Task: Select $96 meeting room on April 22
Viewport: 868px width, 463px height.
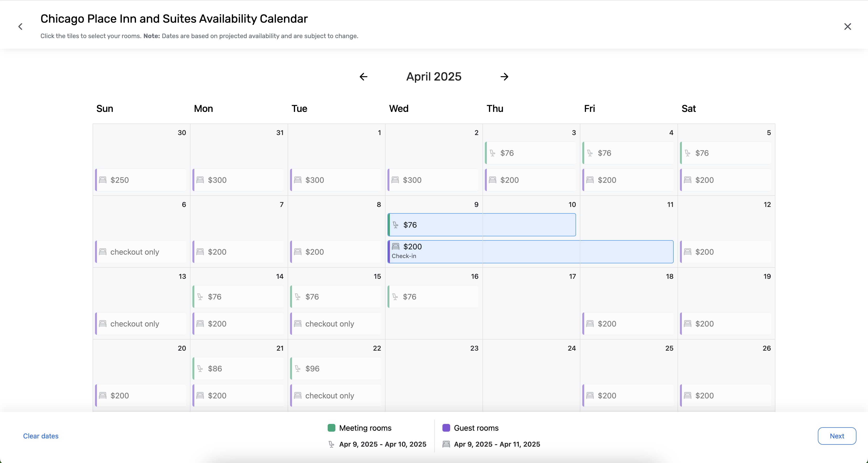Action: point(336,368)
